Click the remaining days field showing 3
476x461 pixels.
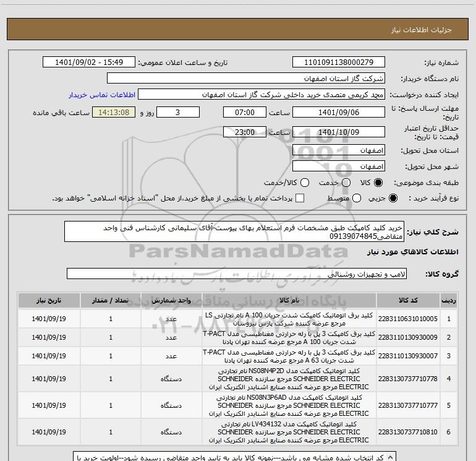(x=178, y=113)
